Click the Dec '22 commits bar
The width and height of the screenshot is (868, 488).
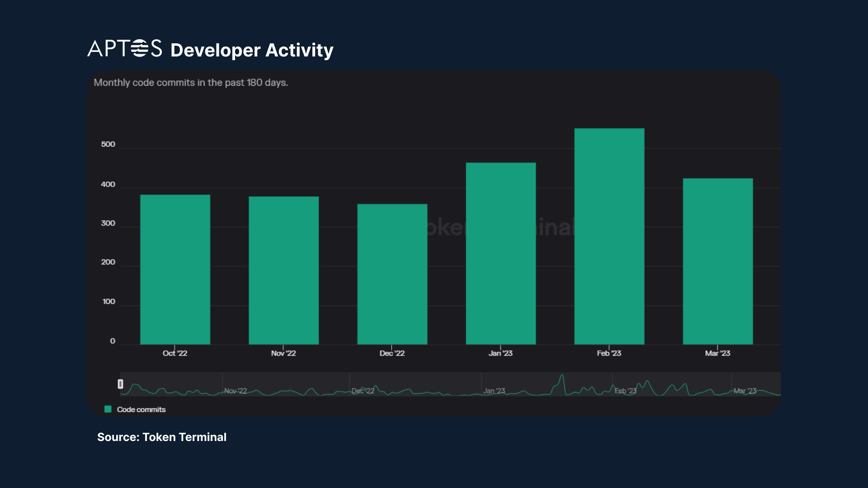tap(392, 274)
